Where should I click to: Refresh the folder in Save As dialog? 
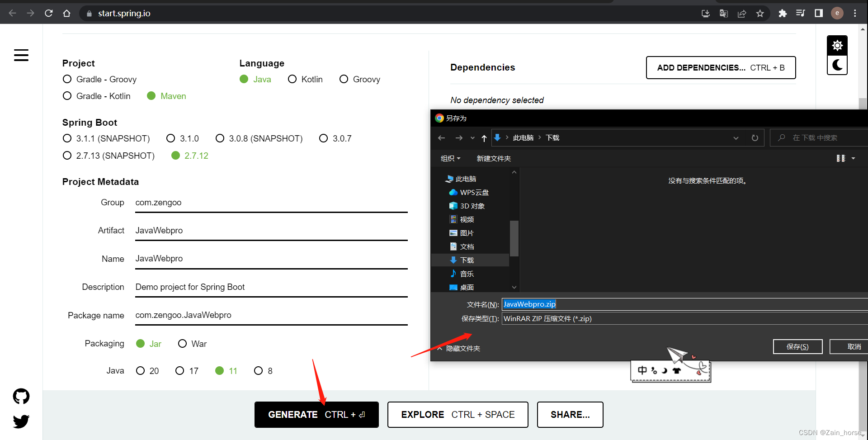755,138
